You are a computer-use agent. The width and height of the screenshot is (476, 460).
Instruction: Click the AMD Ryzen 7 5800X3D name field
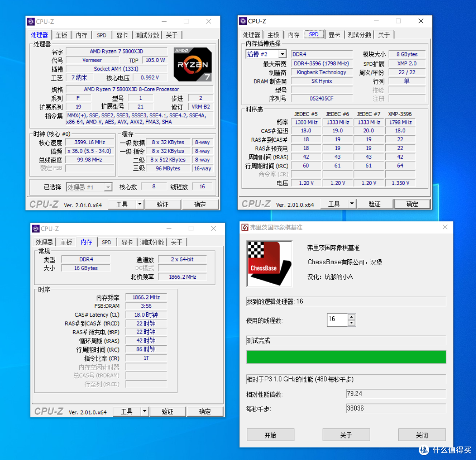pos(116,51)
